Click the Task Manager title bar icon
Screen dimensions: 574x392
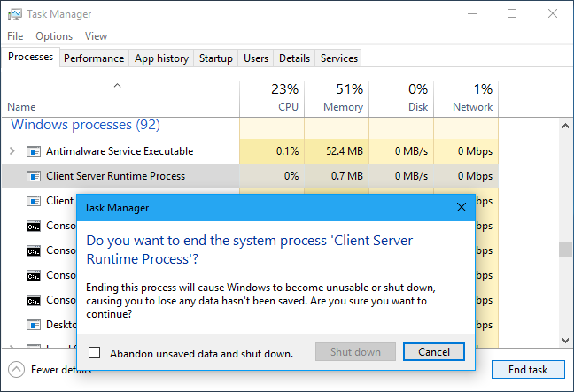click(15, 14)
